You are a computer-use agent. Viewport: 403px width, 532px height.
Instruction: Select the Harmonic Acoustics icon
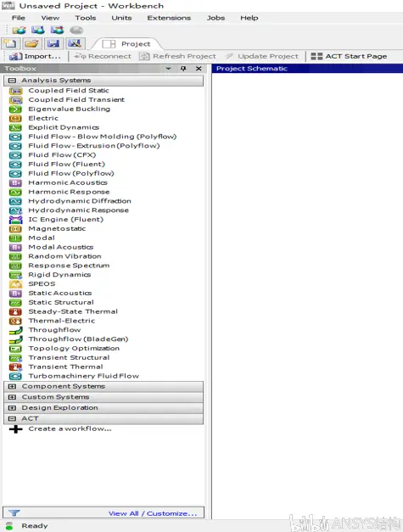click(15, 183)
